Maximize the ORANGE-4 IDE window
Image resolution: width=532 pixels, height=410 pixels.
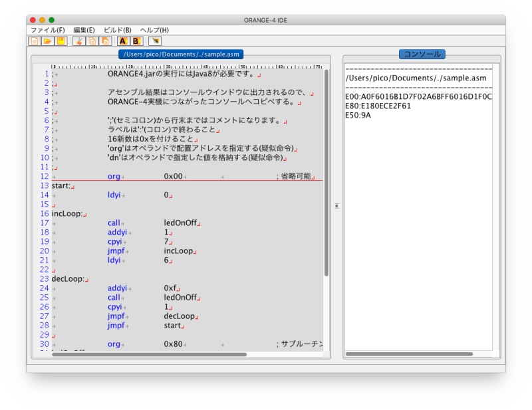(x=52, y=21)
